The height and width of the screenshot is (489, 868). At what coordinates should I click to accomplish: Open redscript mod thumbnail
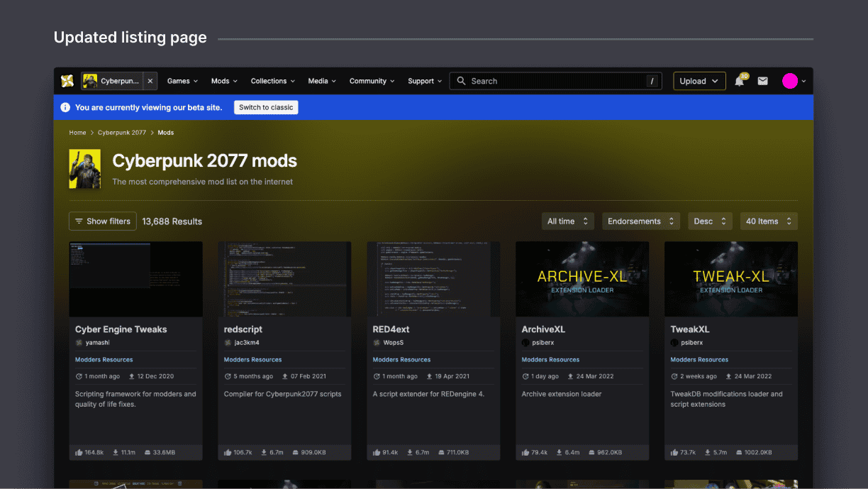tap(284, 279)
